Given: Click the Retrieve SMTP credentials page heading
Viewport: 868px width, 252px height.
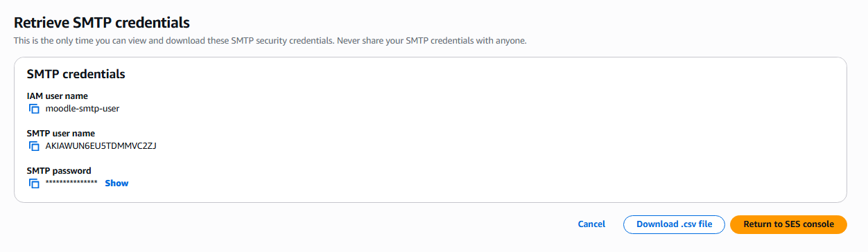Looking at the screenshot, I should click(102, 24).
